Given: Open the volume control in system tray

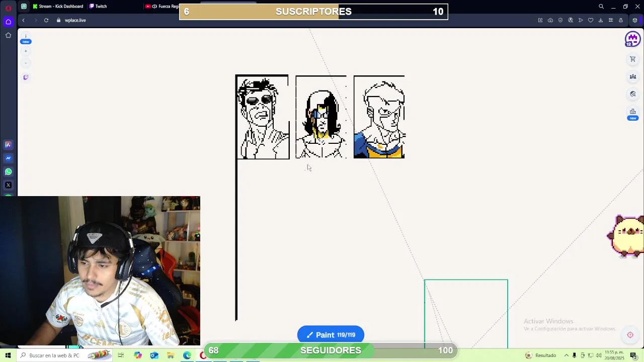Looking at the screenshot, I should coord(599,355).
